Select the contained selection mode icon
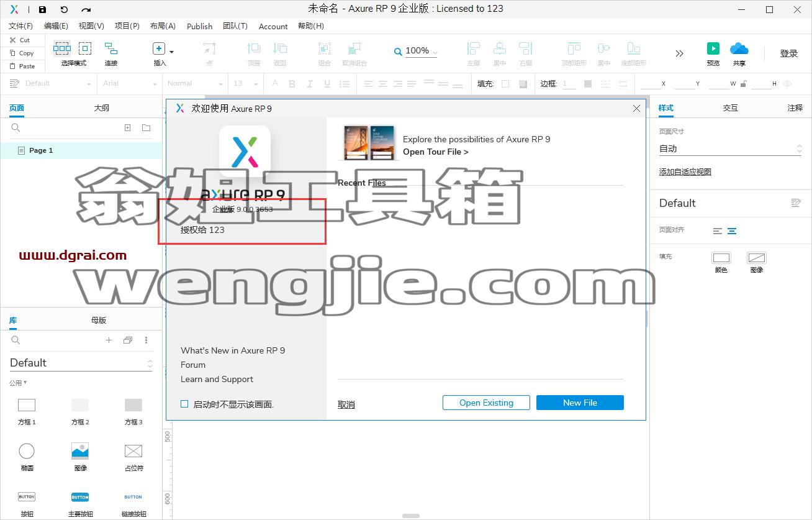 [x=85, y=48]
